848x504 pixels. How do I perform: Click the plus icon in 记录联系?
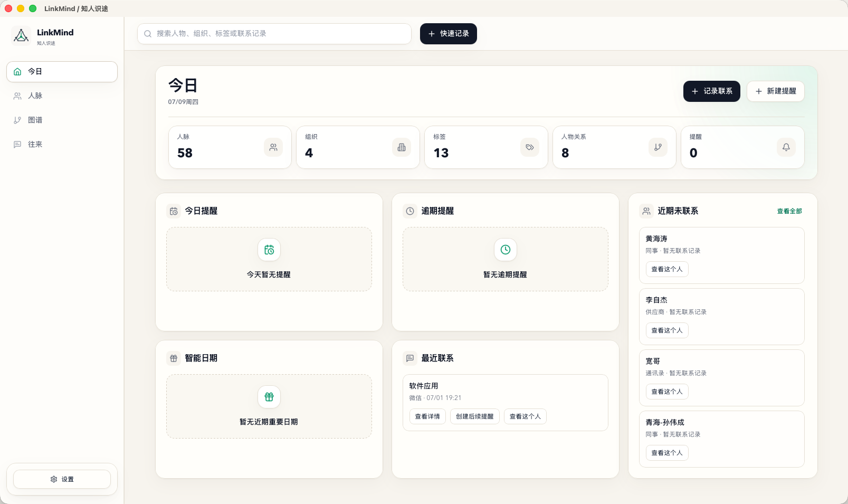(695, 91)
